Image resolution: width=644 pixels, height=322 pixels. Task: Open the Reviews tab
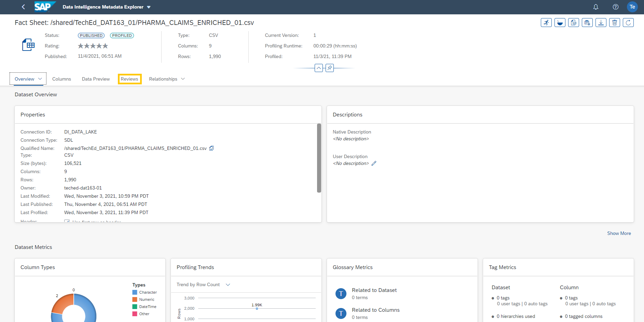pyautogui.click(x=129, y=79)
